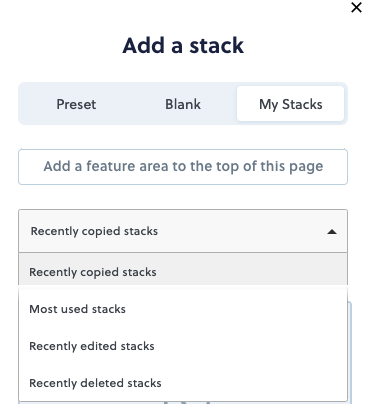Image resolution: width=365 pixels, height=404 pixels.
Task: Pick the Recently edited stacks option
Action: [x=183, y=346]
